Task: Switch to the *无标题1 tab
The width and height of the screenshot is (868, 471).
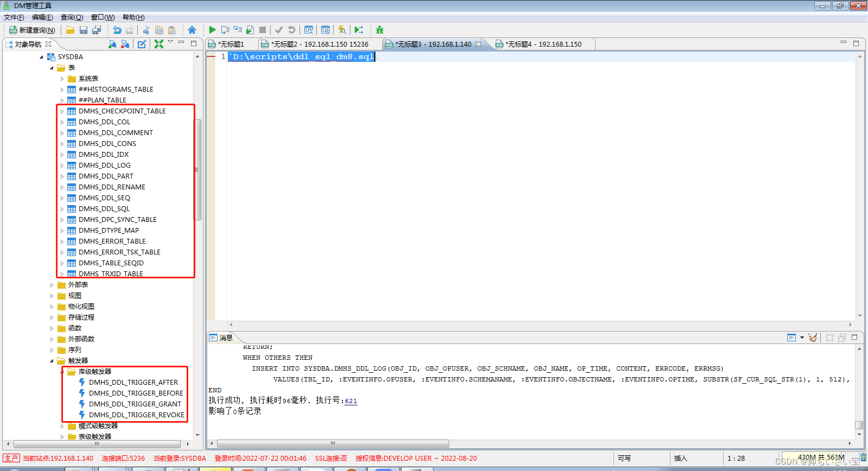Action: (231, 44)
